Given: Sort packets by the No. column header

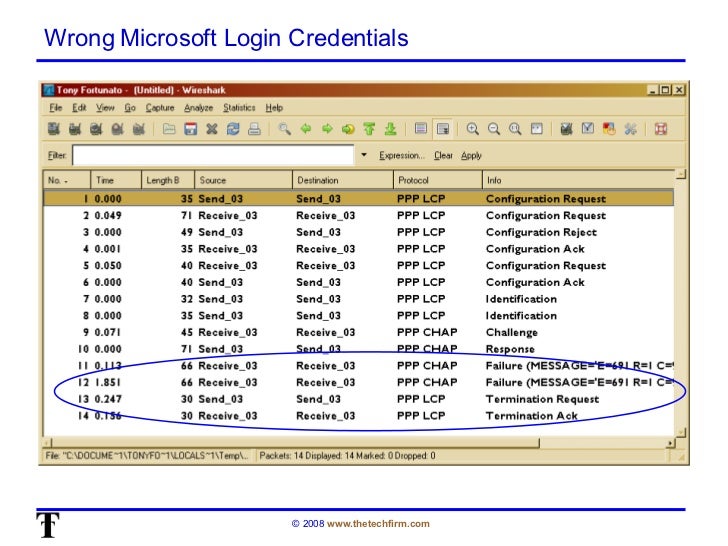Looking at the screenshot, I should (67, 180).
